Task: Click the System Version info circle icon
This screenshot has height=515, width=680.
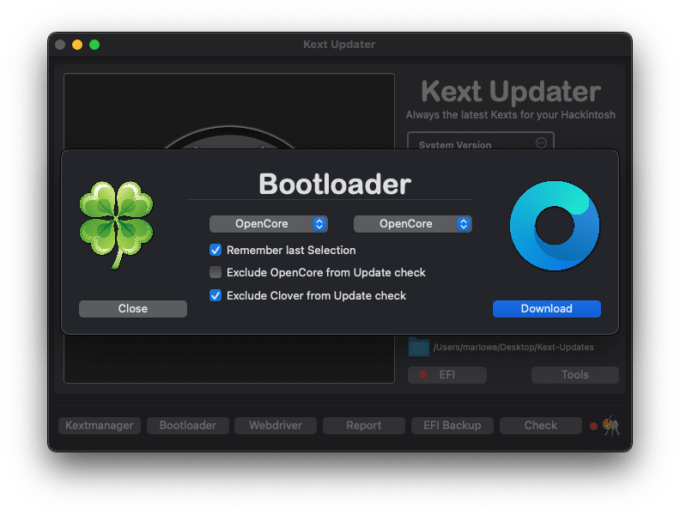Action: [541, 143]
